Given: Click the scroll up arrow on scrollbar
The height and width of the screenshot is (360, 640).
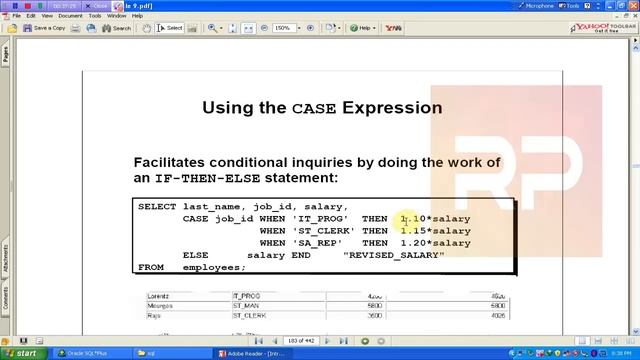Looking at the screenshot, I should 636,48.
